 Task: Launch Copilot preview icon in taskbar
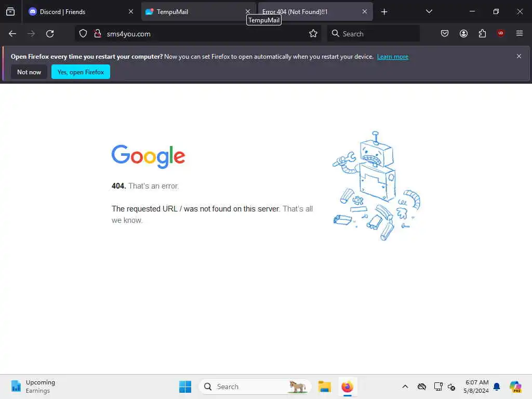tap(515, 387)
